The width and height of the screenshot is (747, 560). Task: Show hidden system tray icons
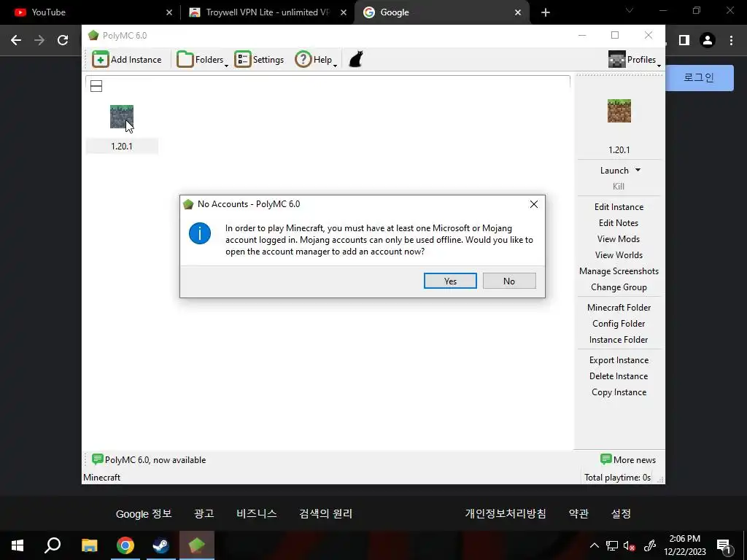pos(594,545)
